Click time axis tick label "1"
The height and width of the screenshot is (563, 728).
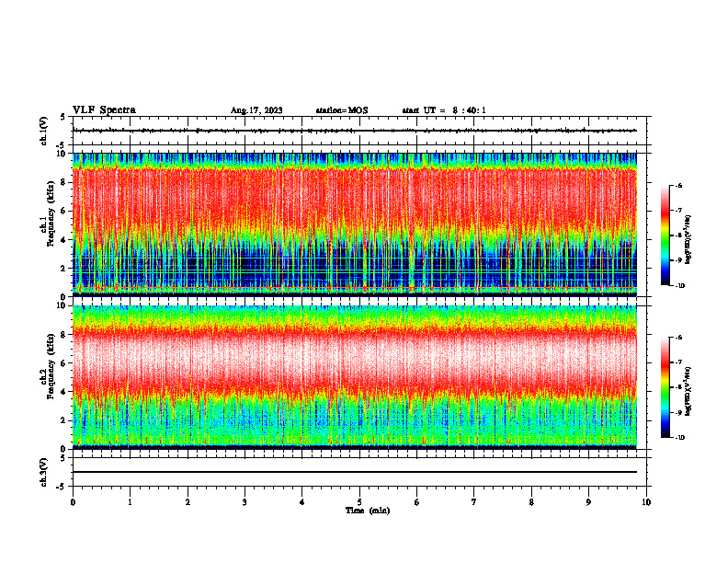(x=130, y=502)
